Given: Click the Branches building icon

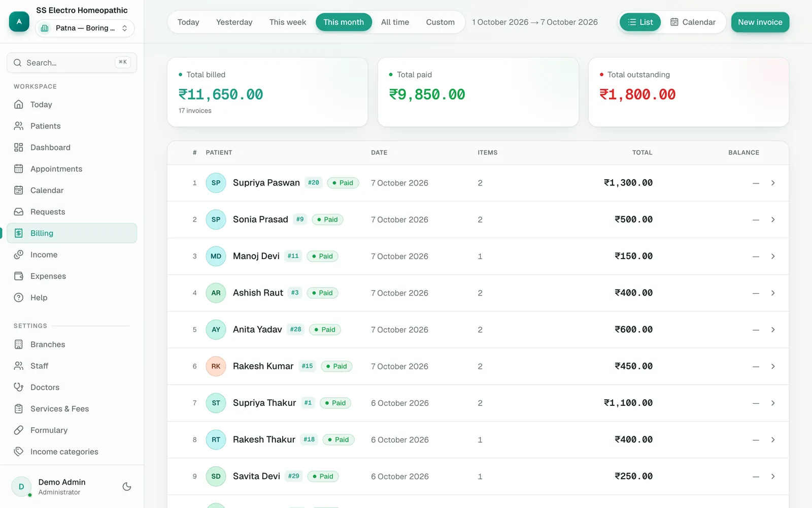Looking at the screenshot, I should pos(19,344).
